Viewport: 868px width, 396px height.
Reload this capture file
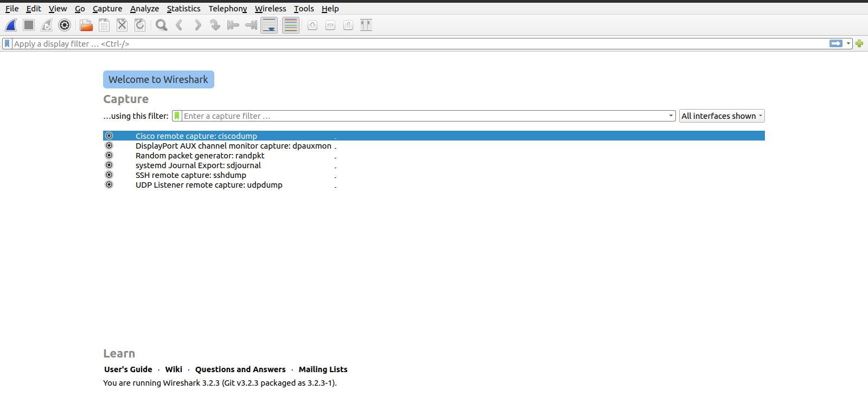[140, 25]
